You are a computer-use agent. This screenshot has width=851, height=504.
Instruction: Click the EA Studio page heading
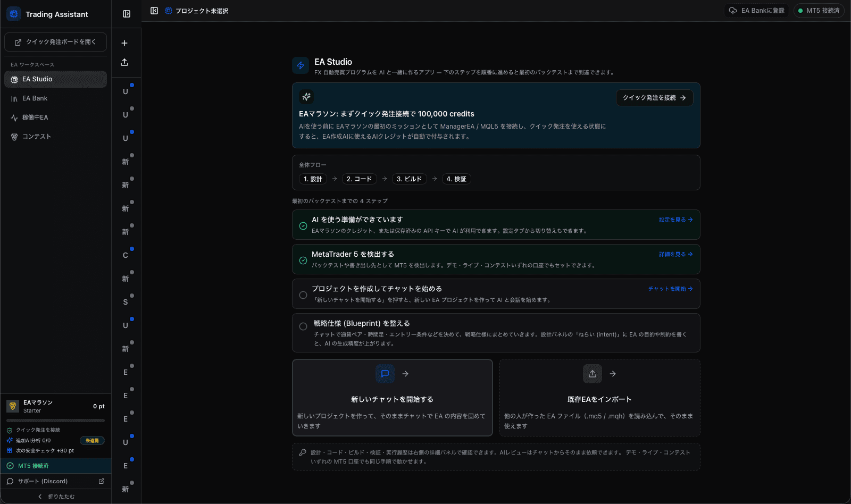tap(333, 62)
